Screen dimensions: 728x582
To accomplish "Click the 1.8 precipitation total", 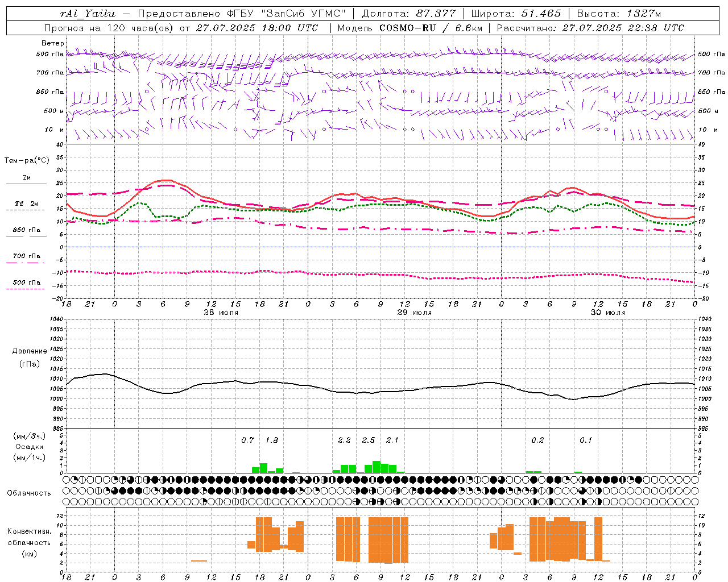I will click(272, 440).
